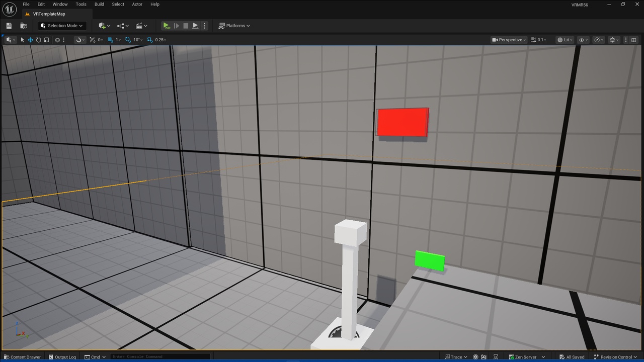
Task: Open the Edit menu
Action: click(x=41, y=4)
